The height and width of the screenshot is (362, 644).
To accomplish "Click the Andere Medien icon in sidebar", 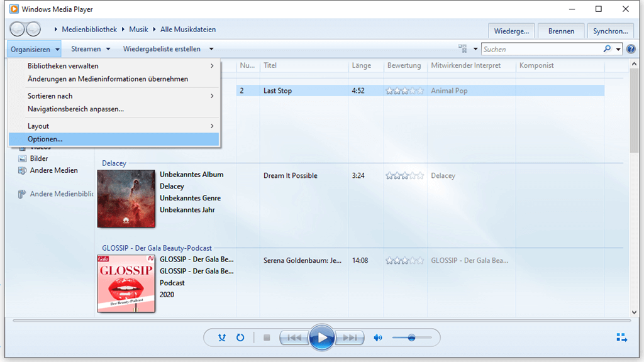I will point(22,170).
